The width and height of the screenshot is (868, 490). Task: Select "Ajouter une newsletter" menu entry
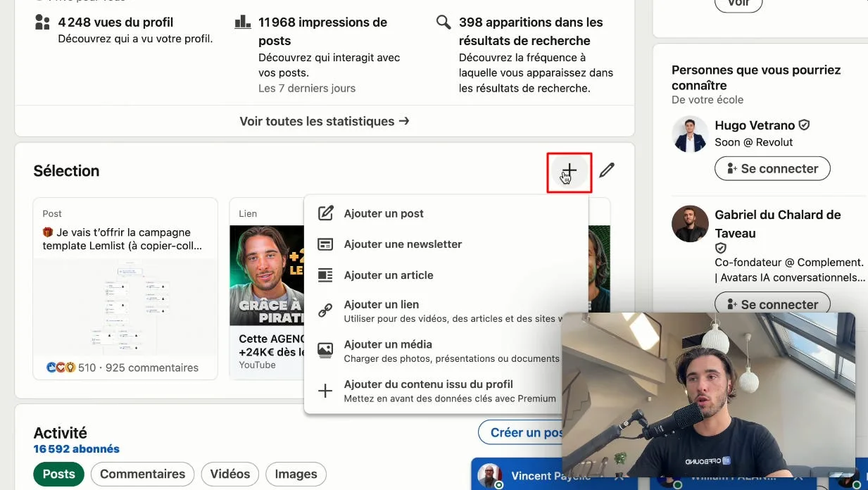446,244
